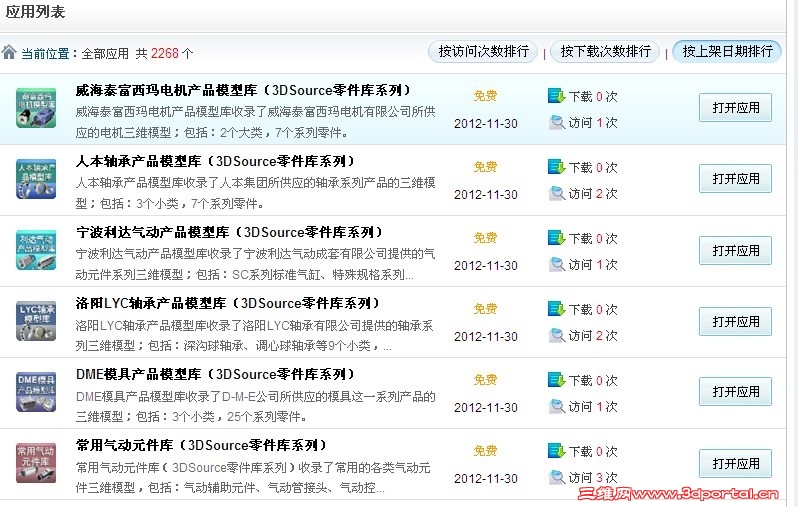Screen dimensions: 798x507
Task: Click visit icon in 洛阳LYC轴承 row
Action: 557,335
